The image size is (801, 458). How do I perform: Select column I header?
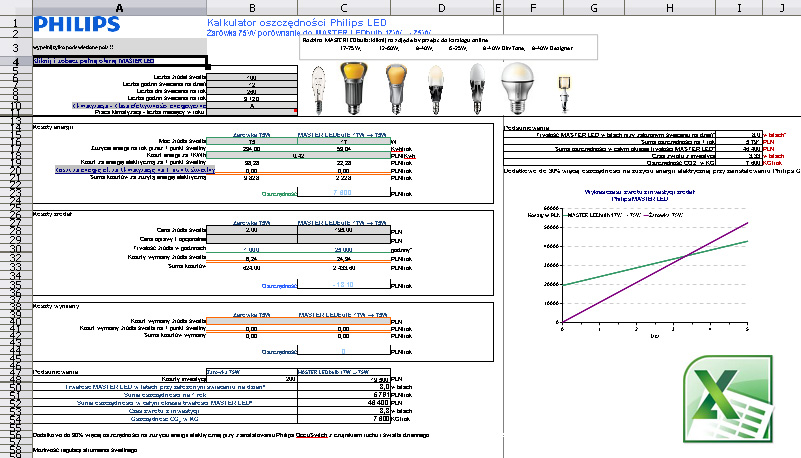pyautogui.click(x=739, y=8)
